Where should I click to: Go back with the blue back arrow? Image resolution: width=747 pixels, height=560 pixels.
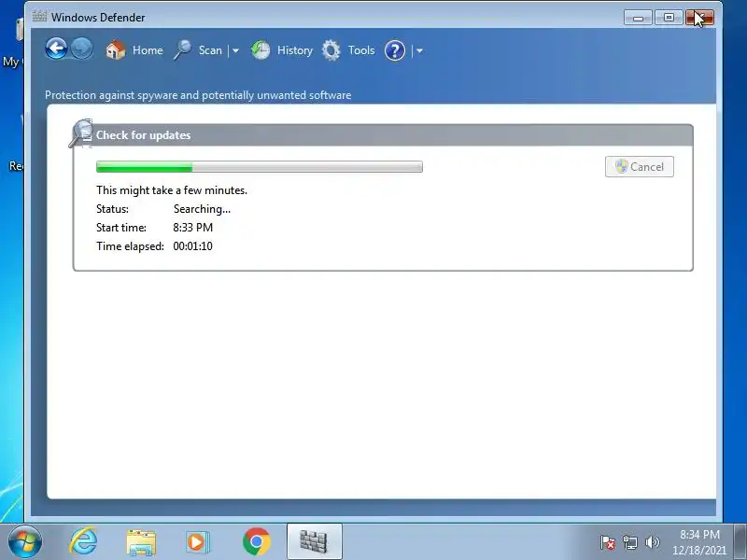click(56, 49)
